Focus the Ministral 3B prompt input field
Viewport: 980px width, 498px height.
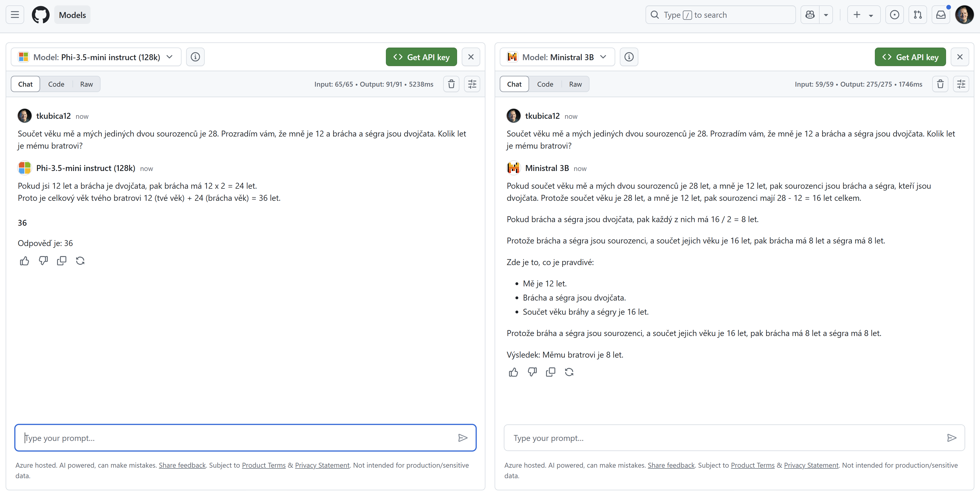pos(734,438)
